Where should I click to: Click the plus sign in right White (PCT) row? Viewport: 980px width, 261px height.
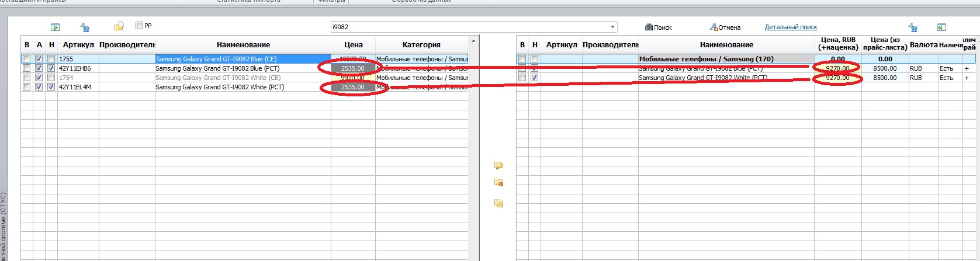click(x=967, y=78)
